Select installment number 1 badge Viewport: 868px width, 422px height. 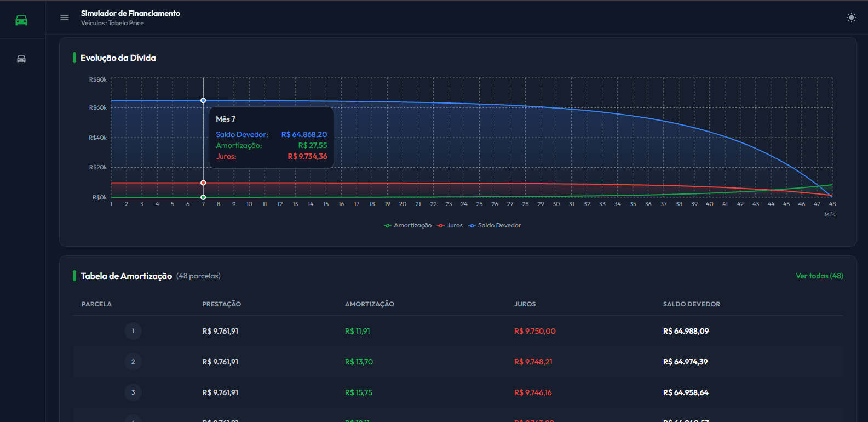pyautogui.click(x=133, y=331)
